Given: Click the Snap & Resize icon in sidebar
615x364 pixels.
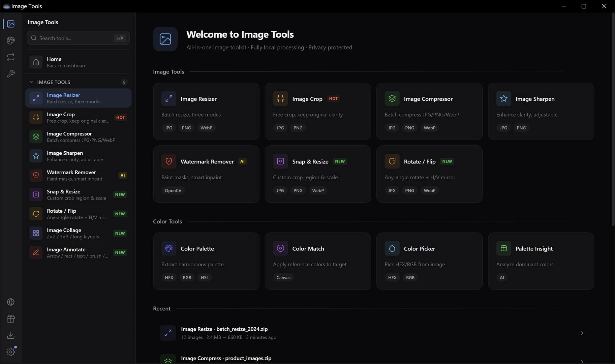Looking at the screenshot, I should (36, 194).
